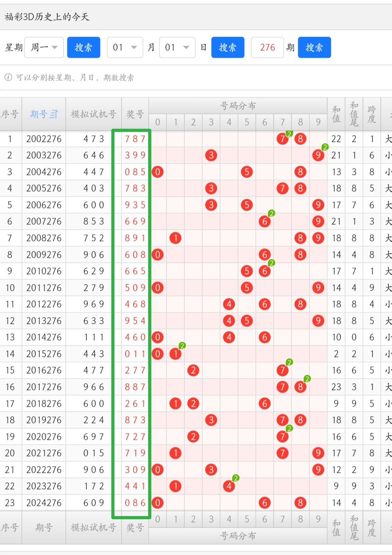Open the month dropdown showing 01
Image resolution: width=392 pixels, height=555 pixels.
tap(125, 47)
